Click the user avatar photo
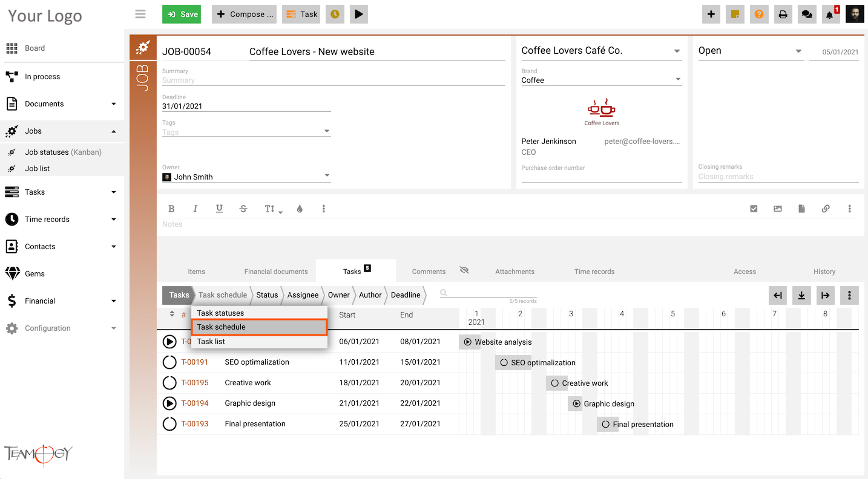 click(855, 14)
